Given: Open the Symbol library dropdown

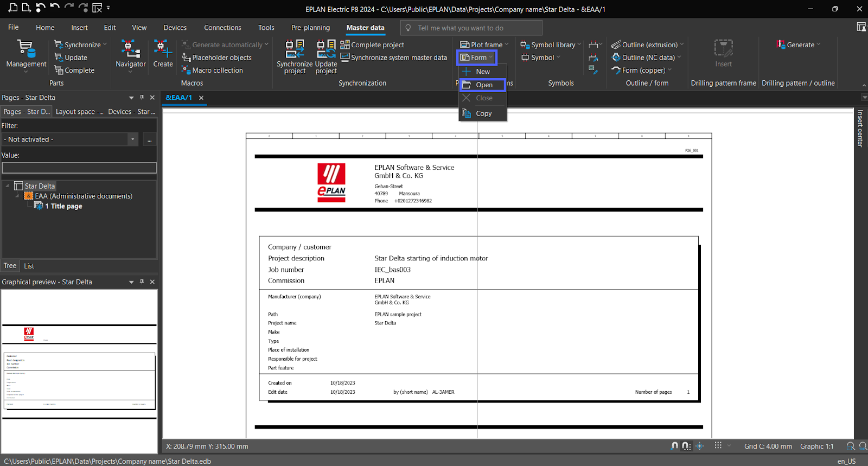Looking at the screenshot, I should [579, 44].
